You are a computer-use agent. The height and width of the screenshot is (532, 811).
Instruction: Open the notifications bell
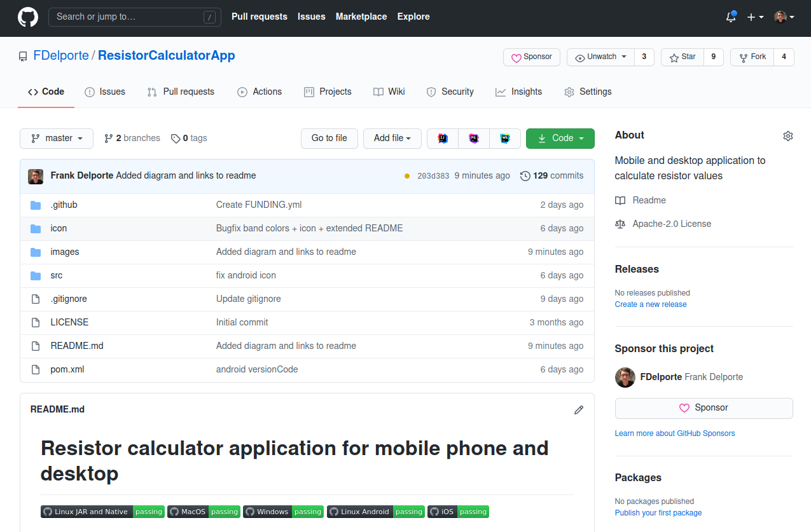click(x=731, y=17)
